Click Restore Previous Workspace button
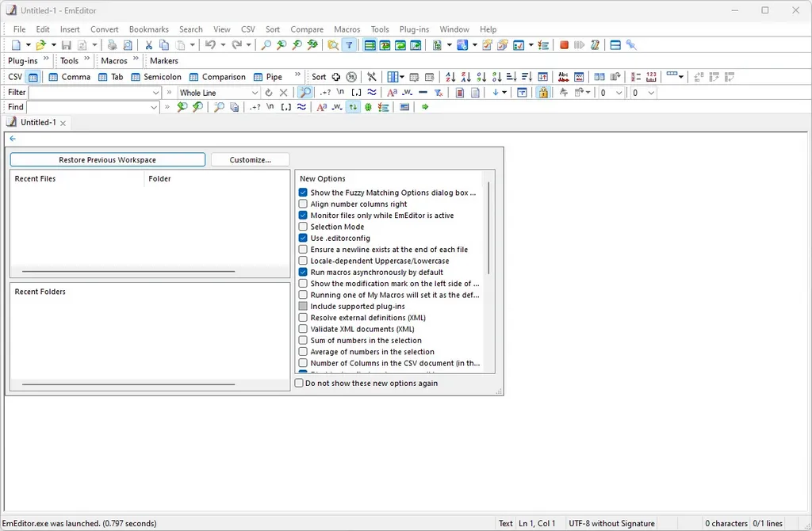 click(x=107, y=160)
